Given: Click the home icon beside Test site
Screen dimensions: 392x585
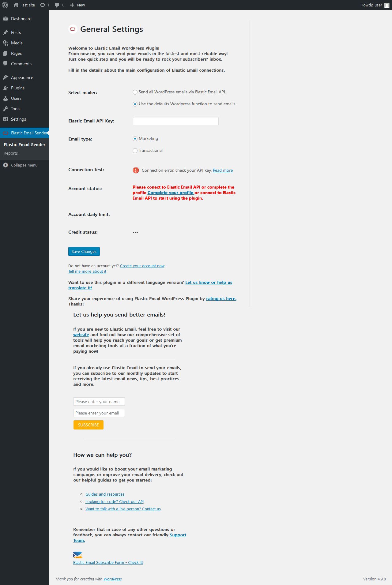Looking at the screenshot, I should pos(16,5).
